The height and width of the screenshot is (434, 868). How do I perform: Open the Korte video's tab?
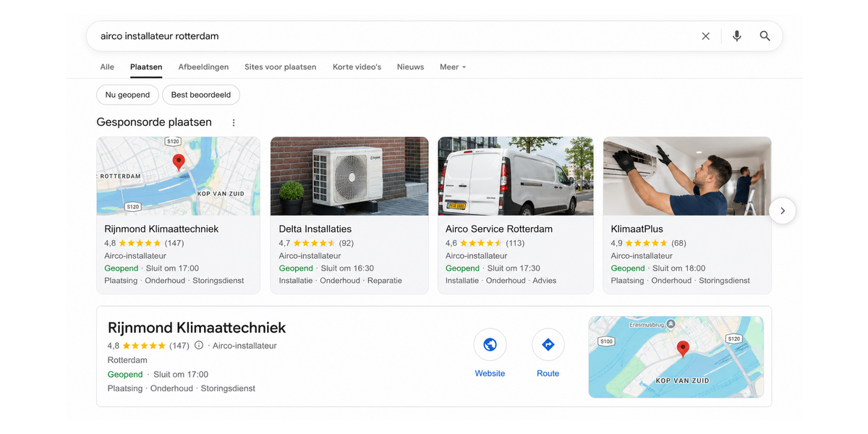coord(357,67)
